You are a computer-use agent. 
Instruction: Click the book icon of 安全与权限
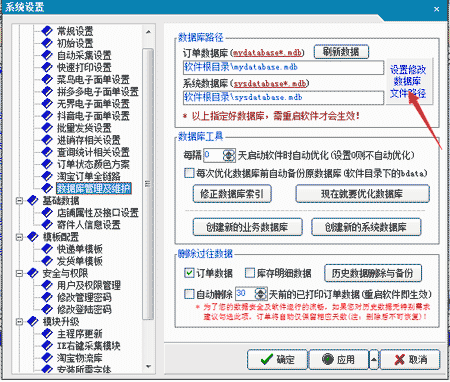coord(33,273)
